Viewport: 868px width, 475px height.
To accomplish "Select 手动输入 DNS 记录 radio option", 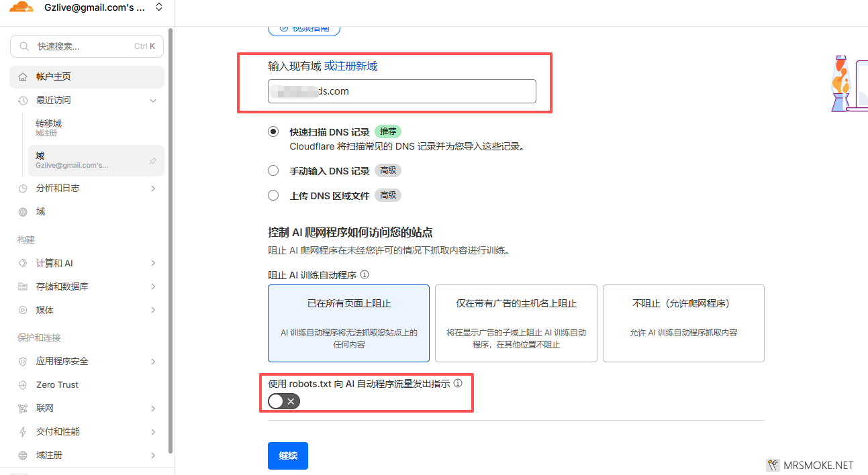I will coord(273,170).
